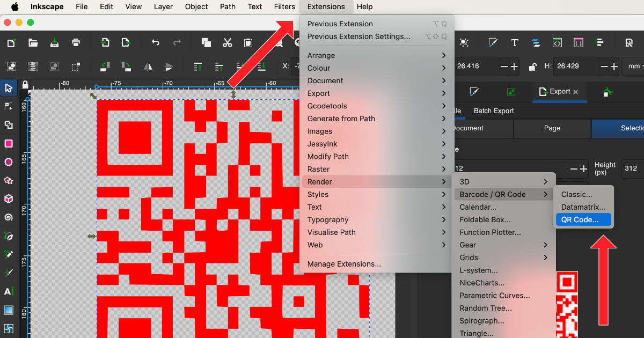This screenshot has width=644, height=338.
Task: Expand the 3D submenu under Render
Action: pos(503,182)
